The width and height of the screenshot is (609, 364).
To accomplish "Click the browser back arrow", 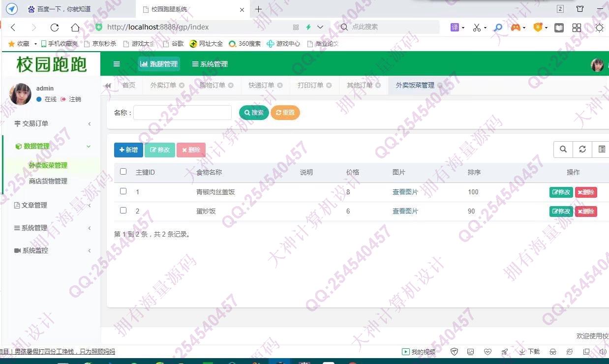I will point(13,28).
